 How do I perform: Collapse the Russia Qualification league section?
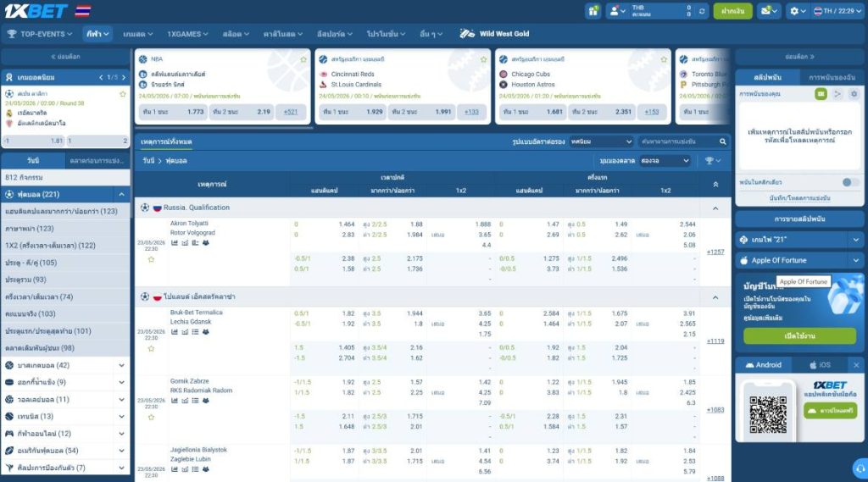715,208
